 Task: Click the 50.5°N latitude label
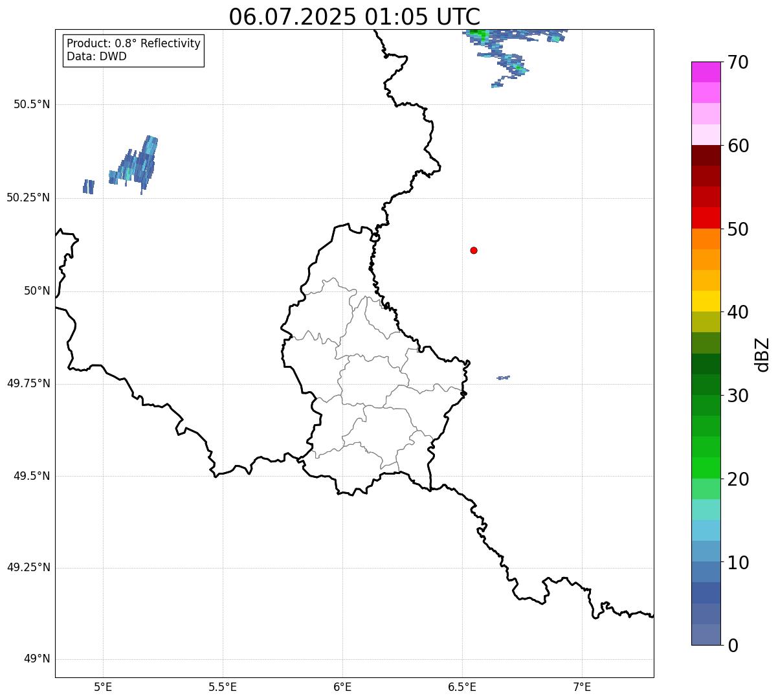[x=32, y=104]
